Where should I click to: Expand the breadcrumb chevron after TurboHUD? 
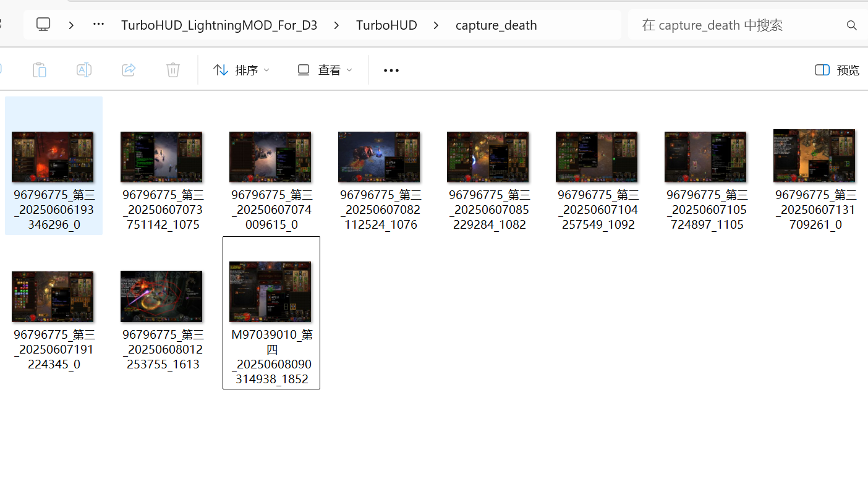pos(436,25)
